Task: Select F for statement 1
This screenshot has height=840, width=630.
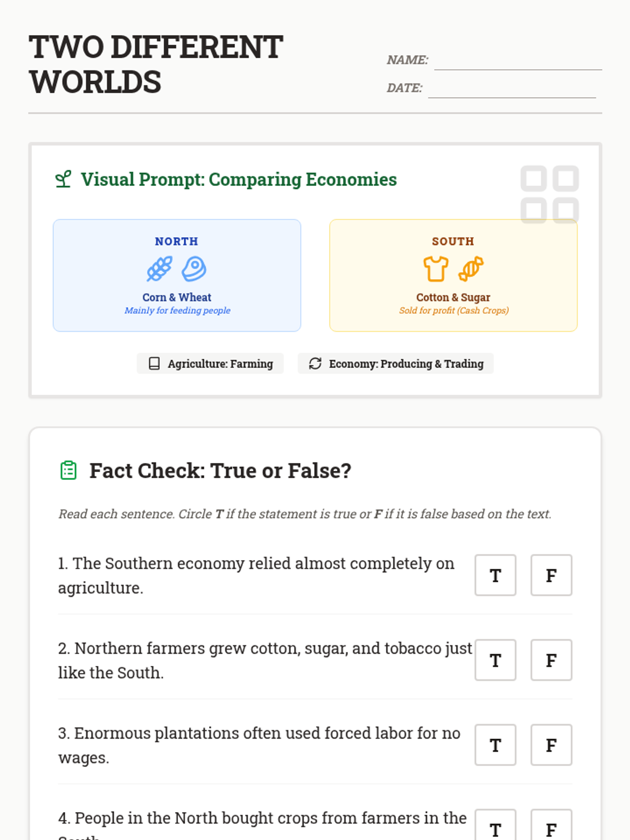Action: 551,575
